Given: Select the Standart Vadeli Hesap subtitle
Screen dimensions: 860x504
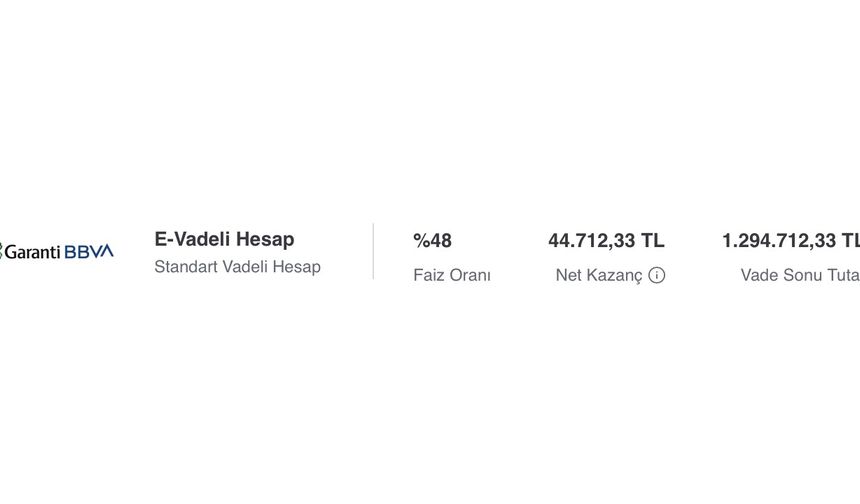Looking at the screenshot, I should coord(237,267).
